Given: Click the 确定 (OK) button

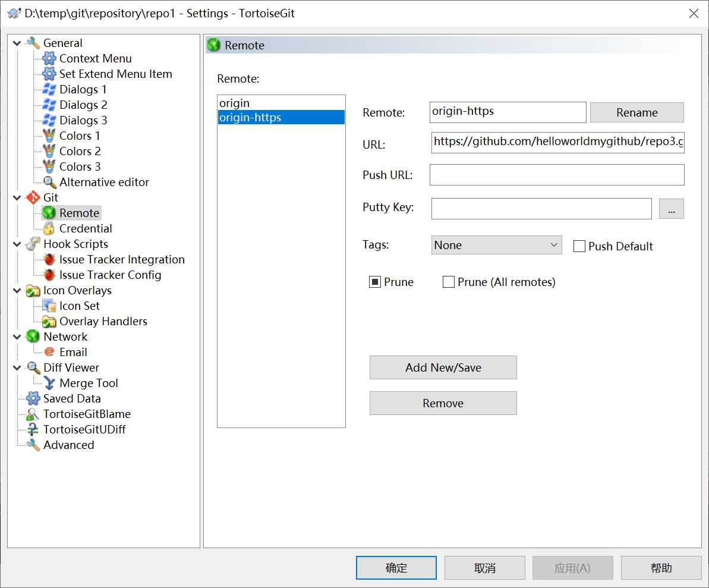Looking at the screenshot, I should click(396, 568).
